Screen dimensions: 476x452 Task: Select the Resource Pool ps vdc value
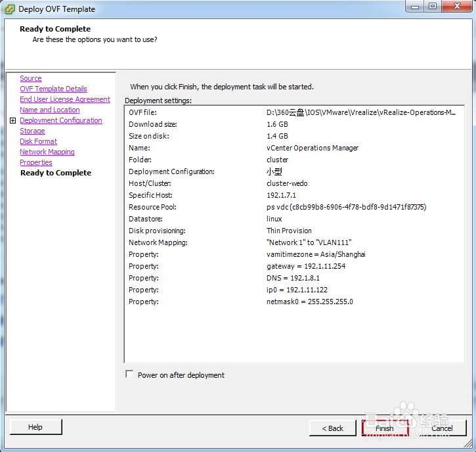click(347, 207)
